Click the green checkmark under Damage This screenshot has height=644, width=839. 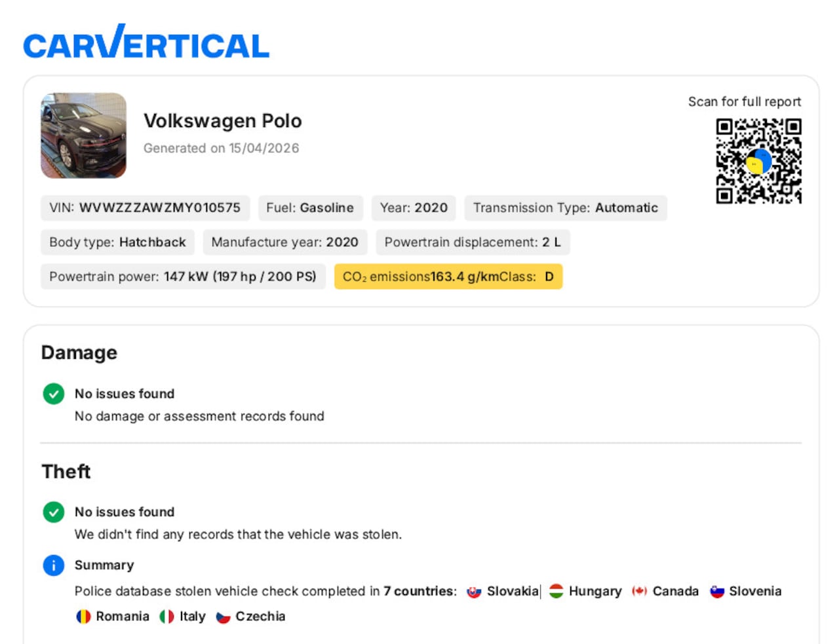point(54,394)
